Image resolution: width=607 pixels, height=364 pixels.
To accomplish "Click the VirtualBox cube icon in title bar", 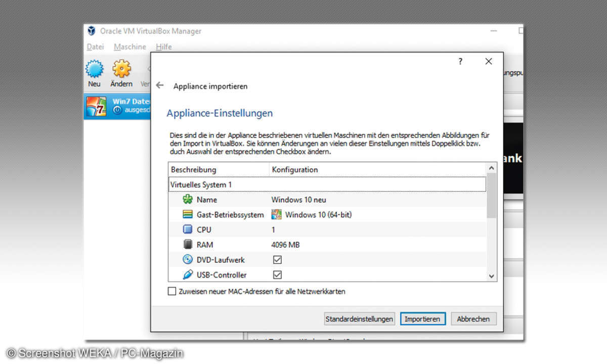I will point(92,31).
